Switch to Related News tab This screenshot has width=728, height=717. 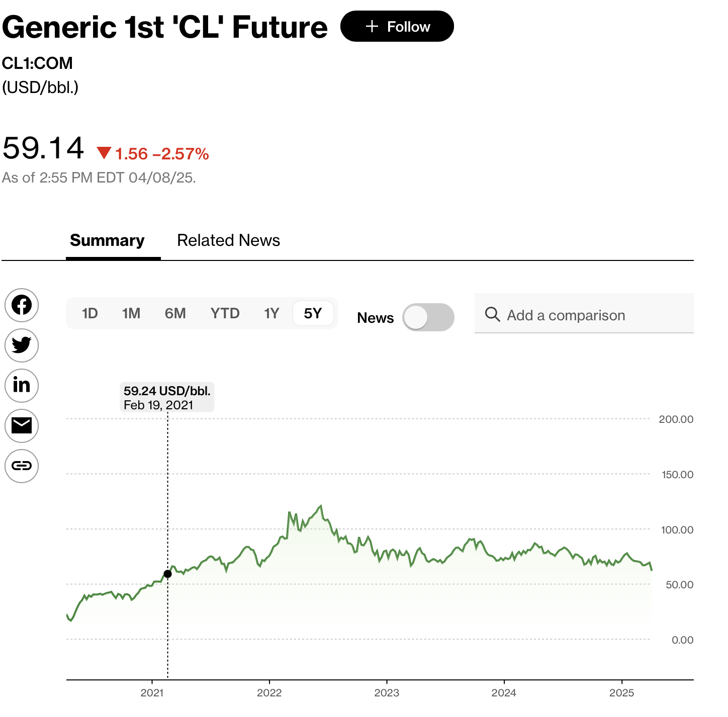[x=228, y=241]
